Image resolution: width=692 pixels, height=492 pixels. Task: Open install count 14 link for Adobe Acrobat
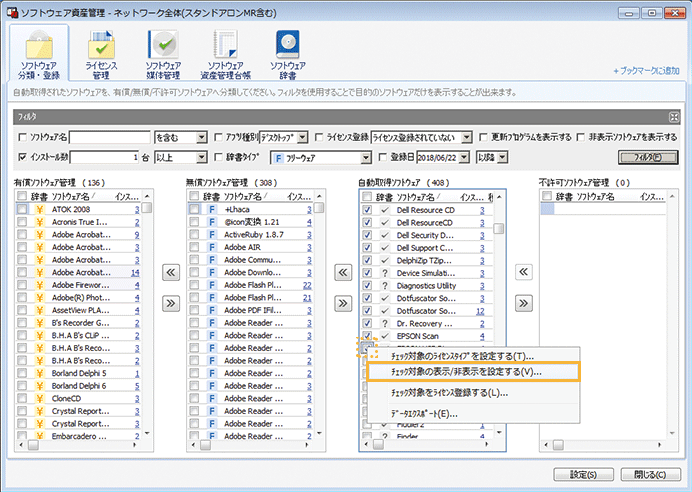[x=135, y=273]
